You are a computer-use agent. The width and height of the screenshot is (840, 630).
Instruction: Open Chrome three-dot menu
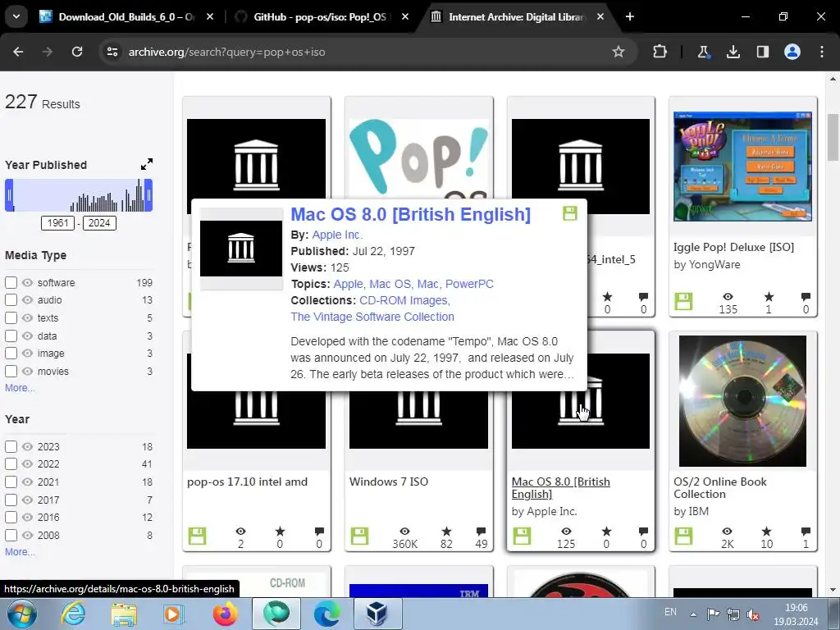click(x=822, y=52)
